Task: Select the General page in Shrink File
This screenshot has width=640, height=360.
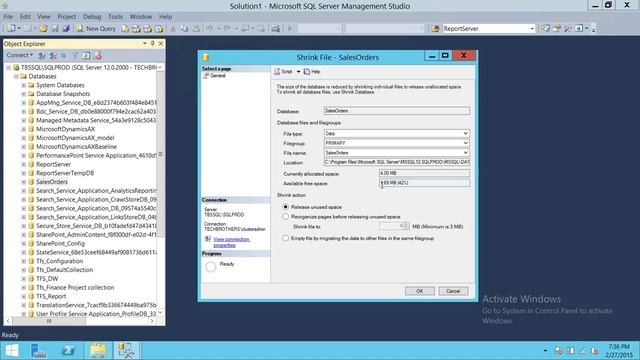Action: tap(218, 76)
